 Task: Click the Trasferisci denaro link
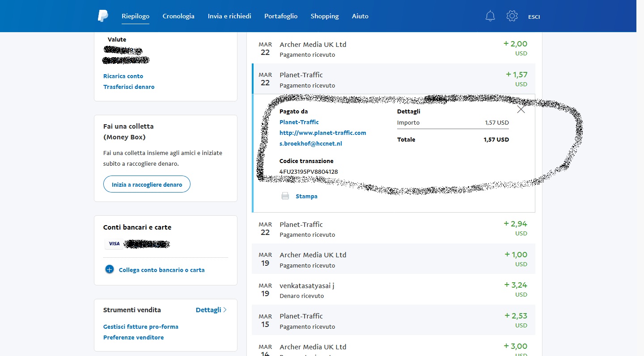[x=129, y=87]
